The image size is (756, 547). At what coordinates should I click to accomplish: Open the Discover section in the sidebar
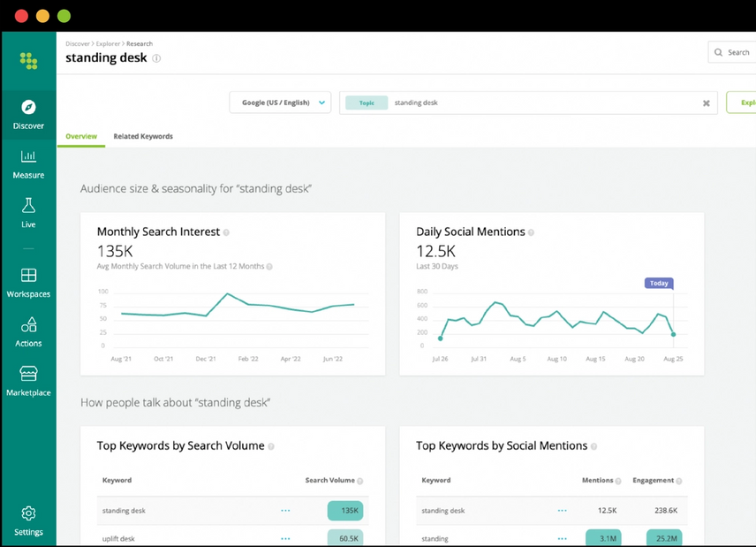pos(28,115)
